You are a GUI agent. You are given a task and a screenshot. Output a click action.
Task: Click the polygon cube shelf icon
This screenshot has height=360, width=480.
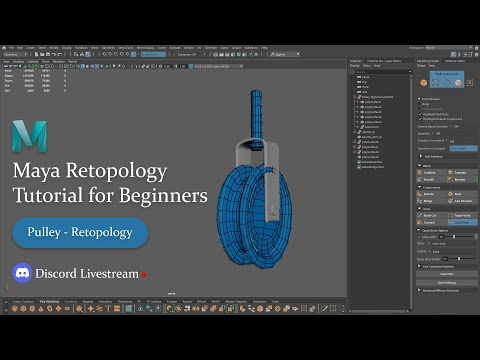23,309
